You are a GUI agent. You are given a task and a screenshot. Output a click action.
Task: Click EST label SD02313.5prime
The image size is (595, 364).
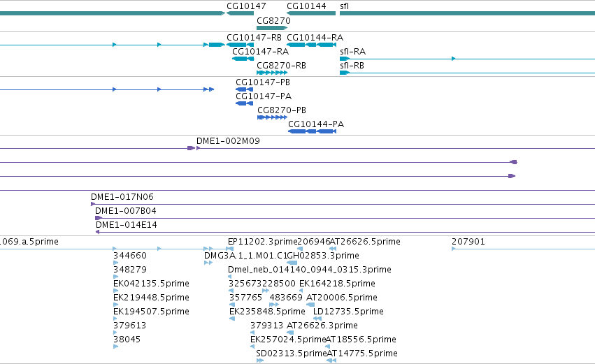(x=292, y=354)
